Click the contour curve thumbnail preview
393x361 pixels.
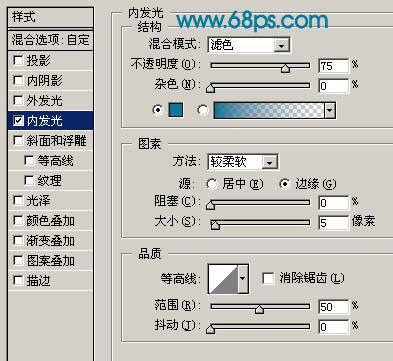[223, 279]
